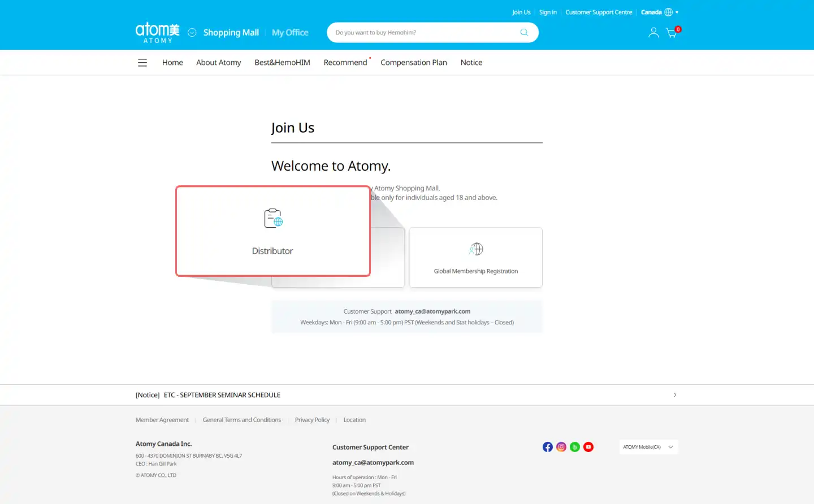Screen dimensions: 814x504
Task: Open Atomy's Instagram page icon
Action: pyautogui.click(x=561, y=447)
